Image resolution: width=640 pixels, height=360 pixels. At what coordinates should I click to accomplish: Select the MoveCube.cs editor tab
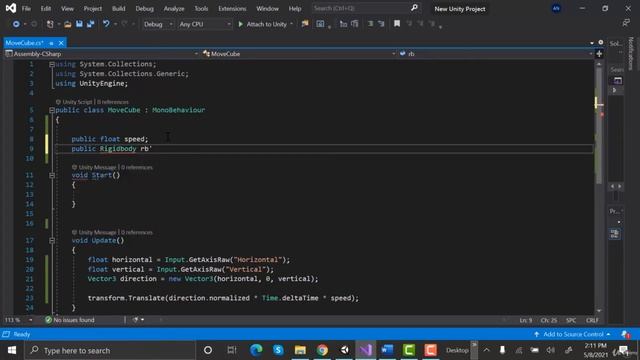tap(24, 43)
